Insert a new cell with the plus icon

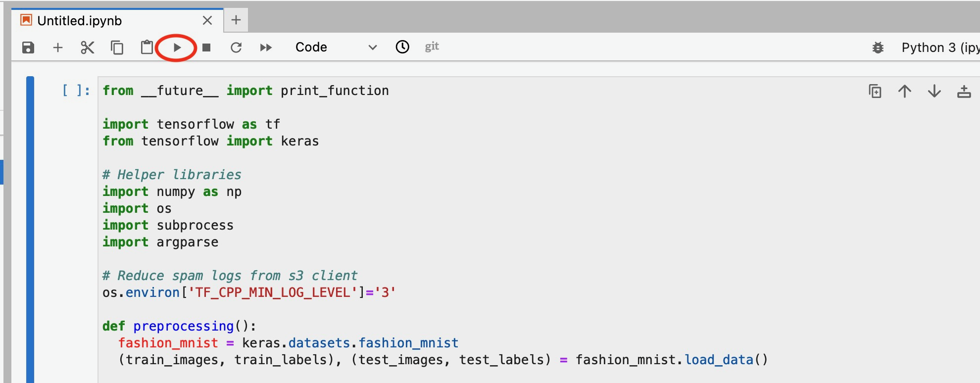(x=58, y=48)
